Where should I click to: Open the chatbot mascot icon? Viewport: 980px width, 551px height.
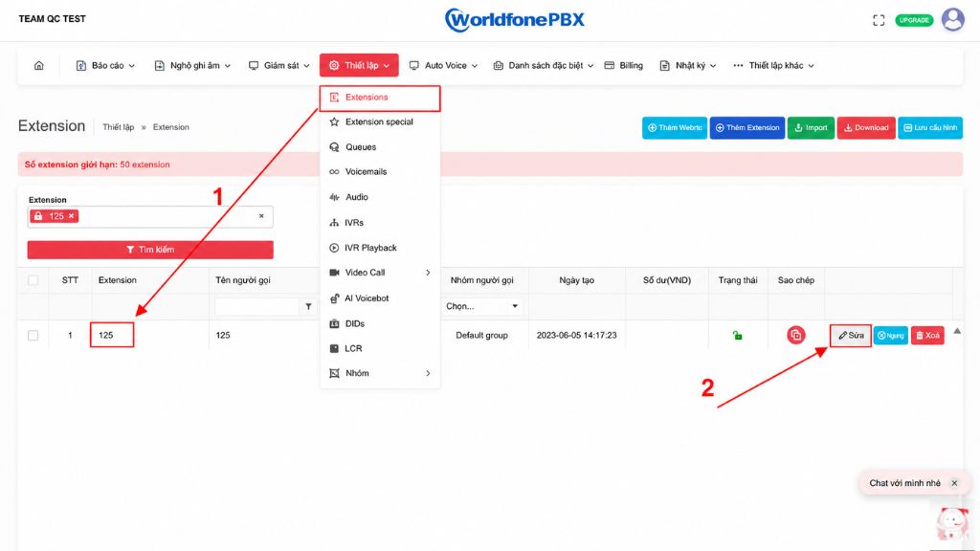click(x=952, y=523)
